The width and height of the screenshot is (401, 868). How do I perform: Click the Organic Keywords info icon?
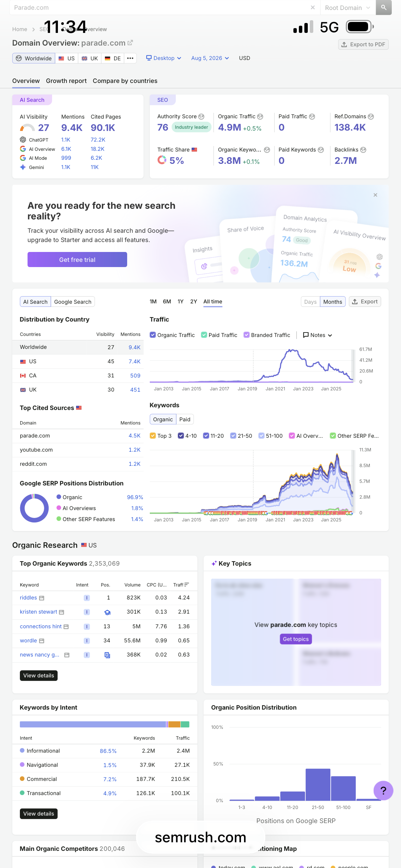pos(267,150)
